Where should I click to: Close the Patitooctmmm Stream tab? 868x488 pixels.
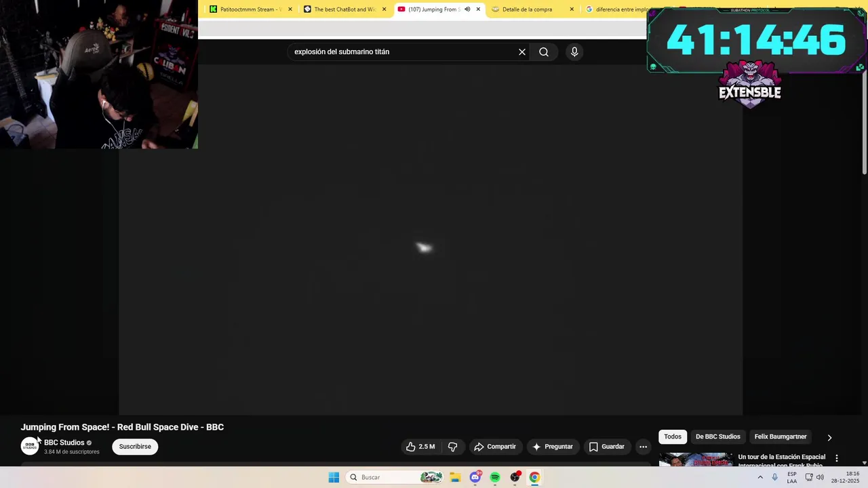(290, 9)
